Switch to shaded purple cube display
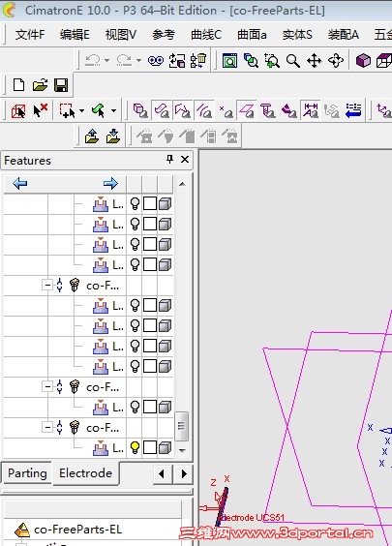Viewport: 392px width, 546px height. 363,61
